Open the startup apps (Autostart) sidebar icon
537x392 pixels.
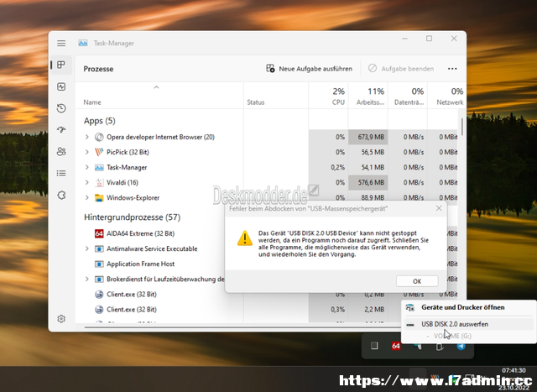[x=61, y=130]
